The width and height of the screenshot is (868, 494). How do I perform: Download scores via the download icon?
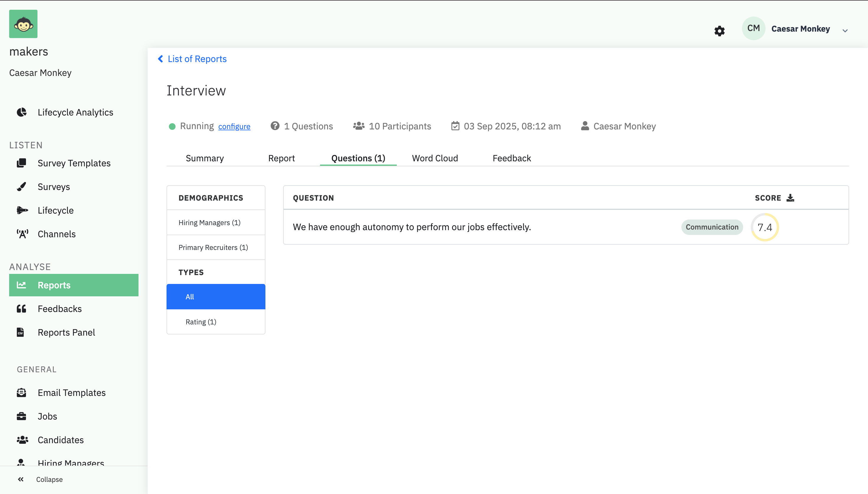pos(790,198)
